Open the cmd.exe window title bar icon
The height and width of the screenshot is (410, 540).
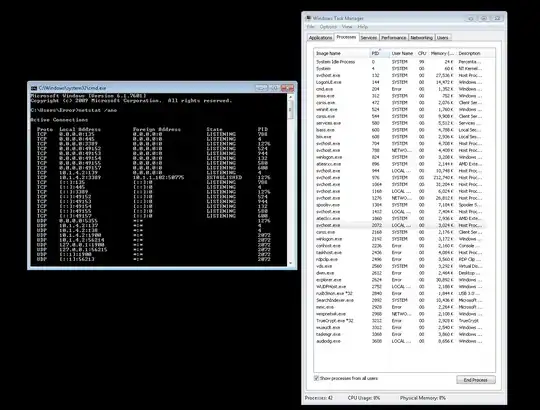pyautogui.click(x=34, y=88)
